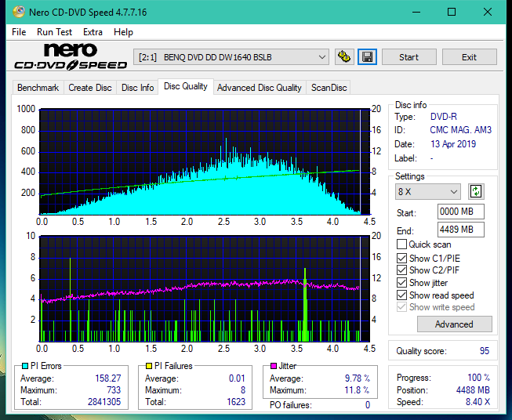Open the Help menu

click(123, 32)
